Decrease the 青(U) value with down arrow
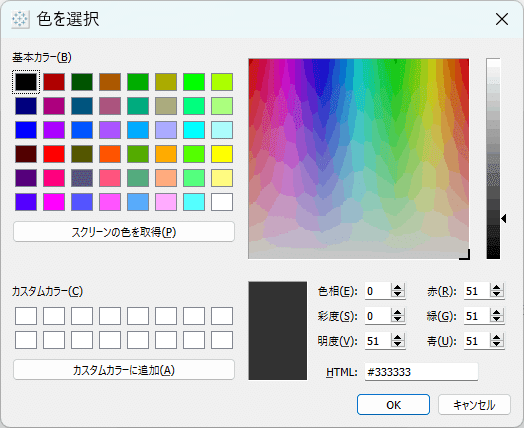Screen dimensions: 524x428 [497, 345]
